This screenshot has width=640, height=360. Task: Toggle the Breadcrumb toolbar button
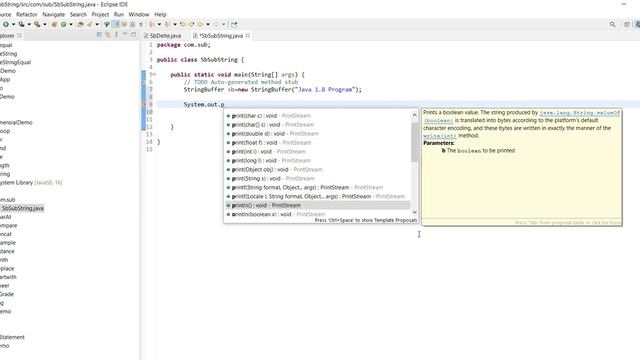[107, 24]
